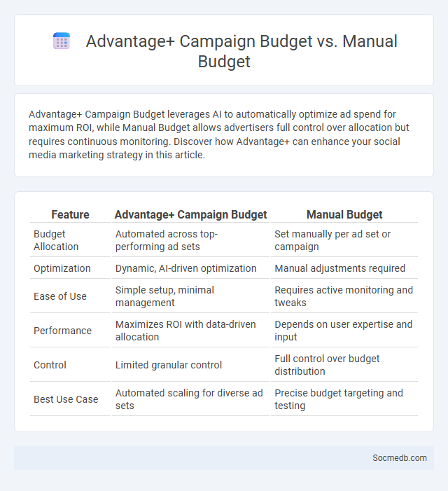Click 'Automated scaling for diverse ad sets' cell
The width and height of the screenshot is (448, 491).
point(190,399)
